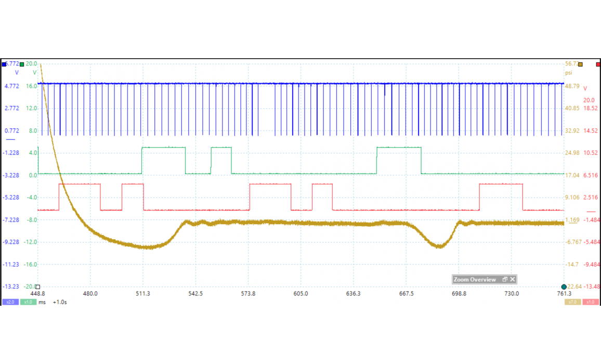Click the +1.0s time offset label
This screenshot has width=601, height=364.
[x=60, y=302]
